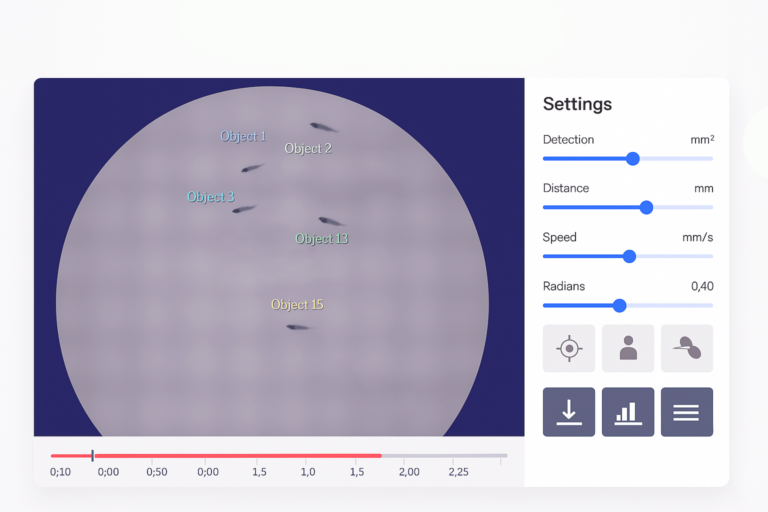Screen dimensions: 768x512
Task: Click the 2,25 tick on the timeline
Action: click(458, 472)
